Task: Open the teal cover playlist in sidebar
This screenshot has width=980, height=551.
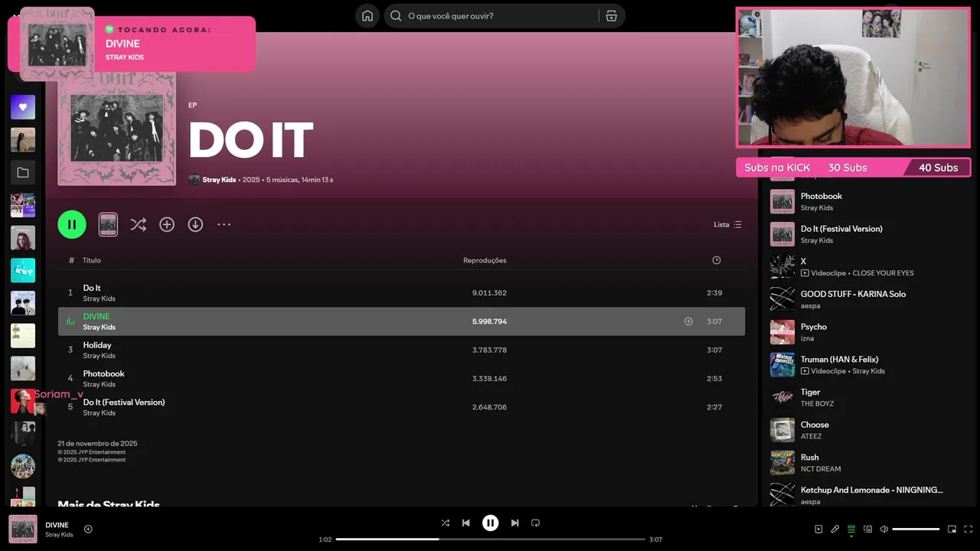Action: [x=23, y=271]
